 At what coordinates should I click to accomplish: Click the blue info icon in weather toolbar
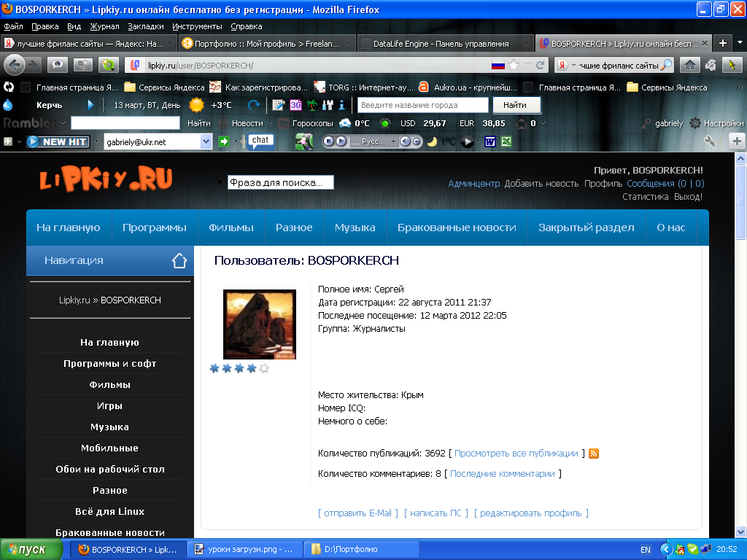tap(341, 105)
